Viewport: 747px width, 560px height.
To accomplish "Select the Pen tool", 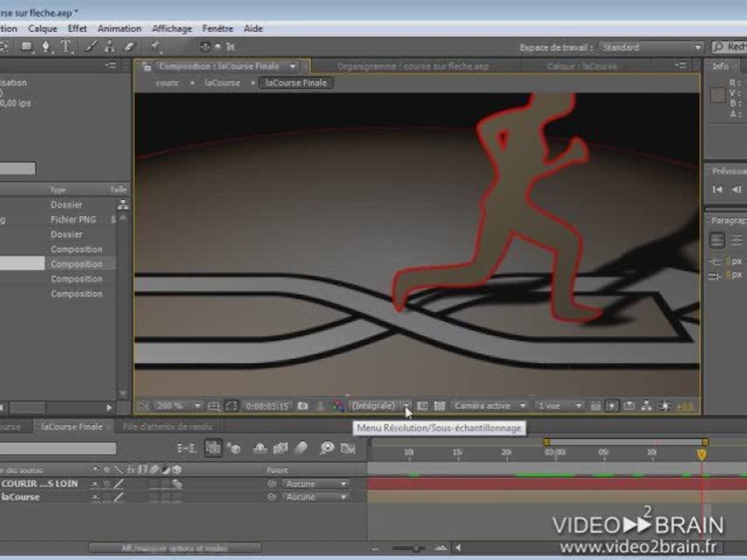I will pos(46,47).
